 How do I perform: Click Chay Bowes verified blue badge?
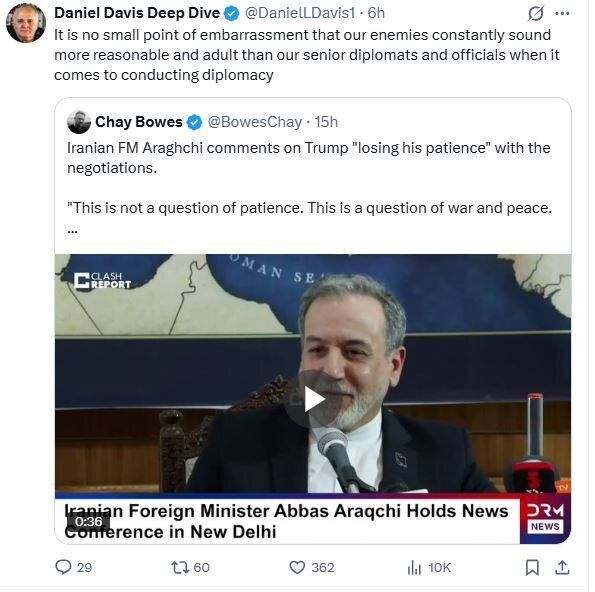pos(195,122)
